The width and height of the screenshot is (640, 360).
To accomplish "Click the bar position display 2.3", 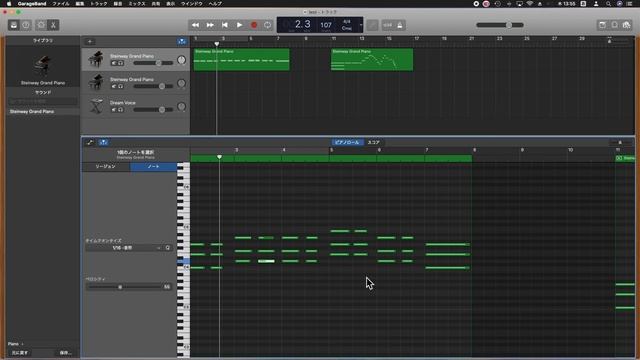I will click(x=302, y=24).
